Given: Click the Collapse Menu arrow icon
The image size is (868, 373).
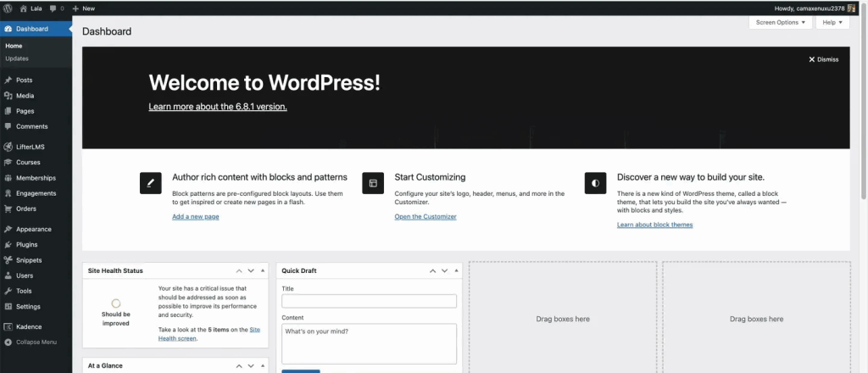Looking at the screenshot, I should 8,342.
